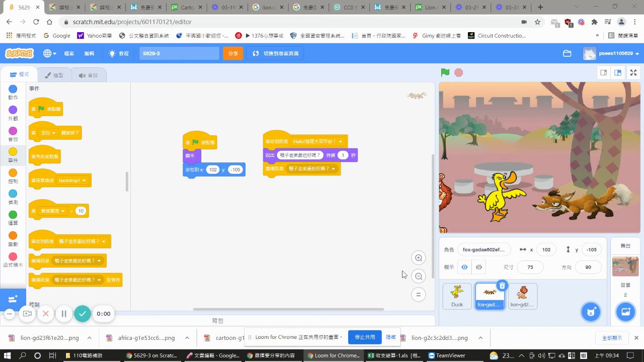644x362 pixels.
Task: Select the Duck sprite thumbnail
Action: [x=457, y=296]
